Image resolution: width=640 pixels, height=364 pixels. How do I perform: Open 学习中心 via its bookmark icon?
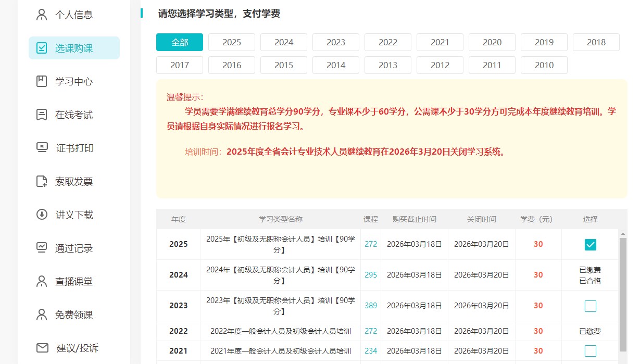(42, 81)
